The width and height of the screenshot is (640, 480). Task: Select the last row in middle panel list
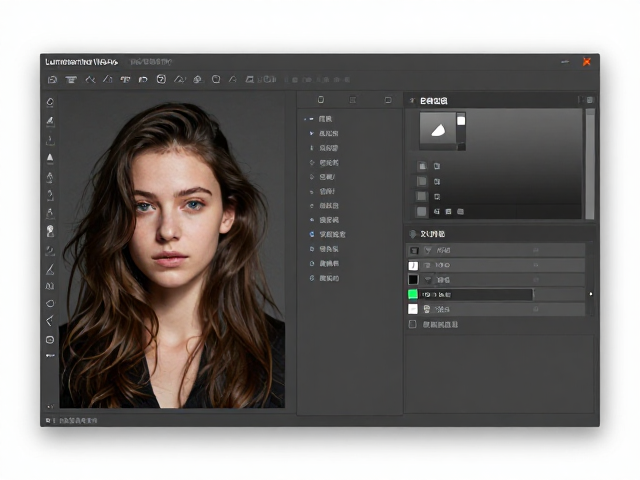coord(329,278)
